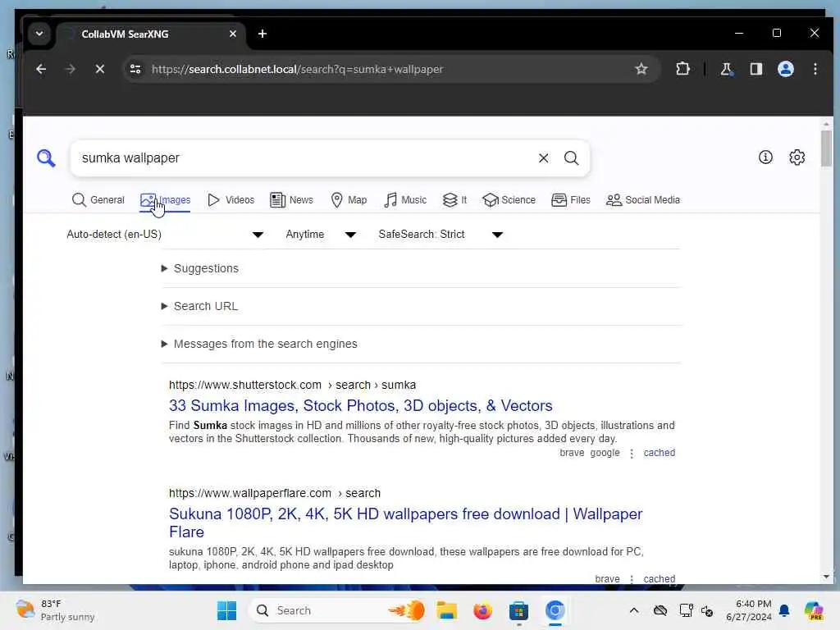Switch to the Images category tab
Image resolution: width=840 pixels, height=630 pixels.
[x=165, y=200]
